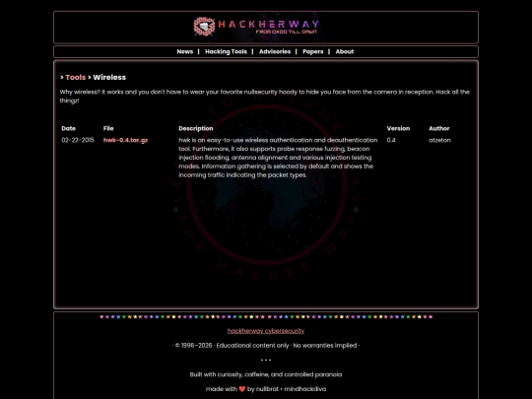
Task: Click the HackHerWay skull logo icon
Action: click(204, 27)
